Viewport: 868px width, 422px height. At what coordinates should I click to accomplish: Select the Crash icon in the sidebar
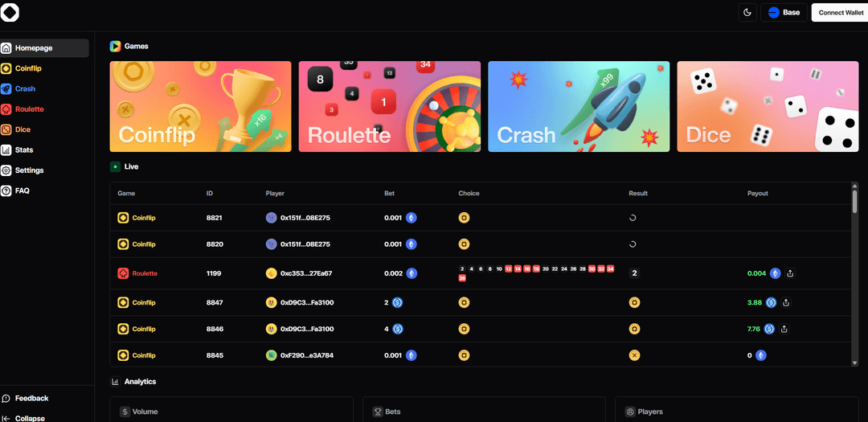coord(6,89)
